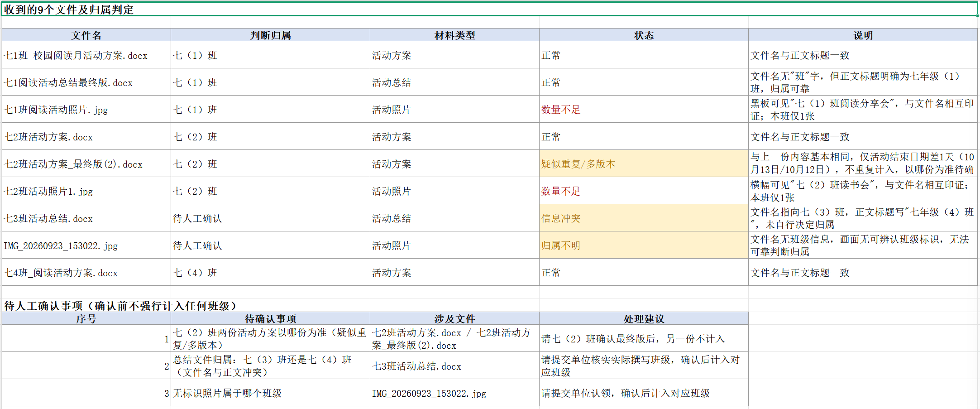Click the "序号" header in the lower table
Screen dimensions: 980x409
[86, 318]
